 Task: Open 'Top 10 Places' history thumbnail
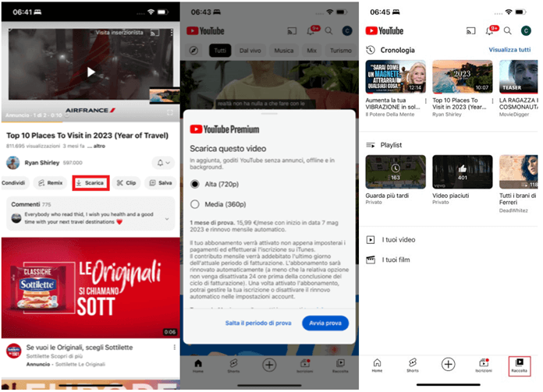coord(463,77)
